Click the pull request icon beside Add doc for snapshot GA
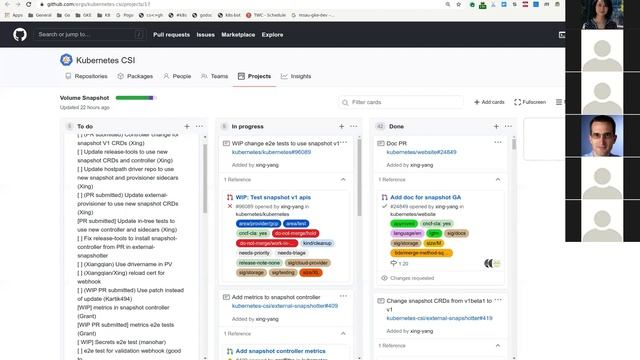Screen dimensions: 640x360 click(x=384, y=197)
